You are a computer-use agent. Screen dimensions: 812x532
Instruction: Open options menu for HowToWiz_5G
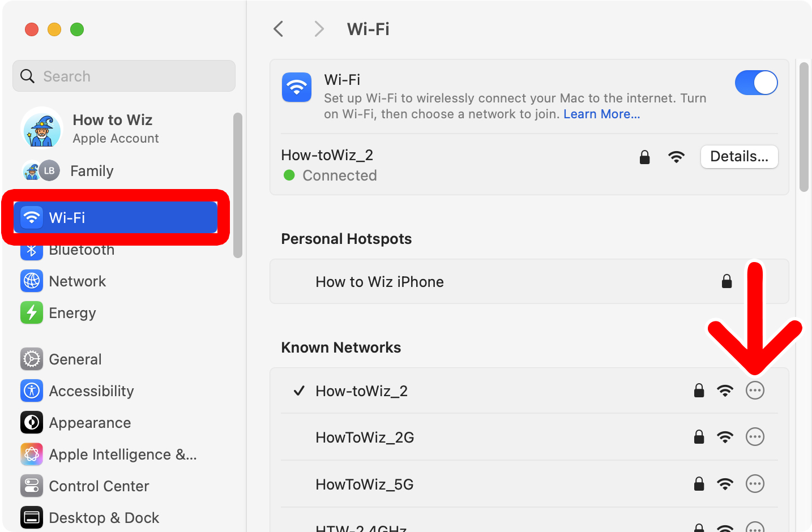click(755, 484)
